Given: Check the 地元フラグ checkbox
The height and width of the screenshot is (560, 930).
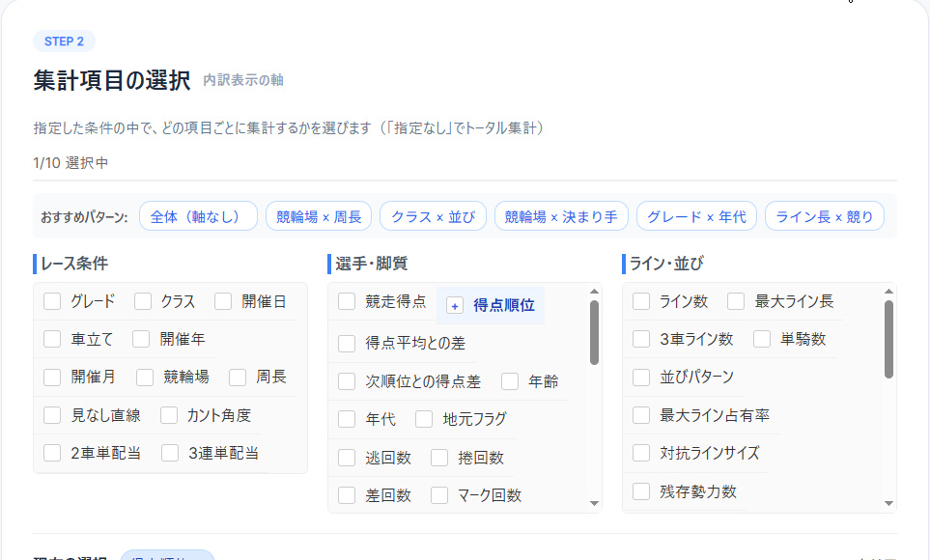Looking at the screenshot, I should (x=422, y=419).
